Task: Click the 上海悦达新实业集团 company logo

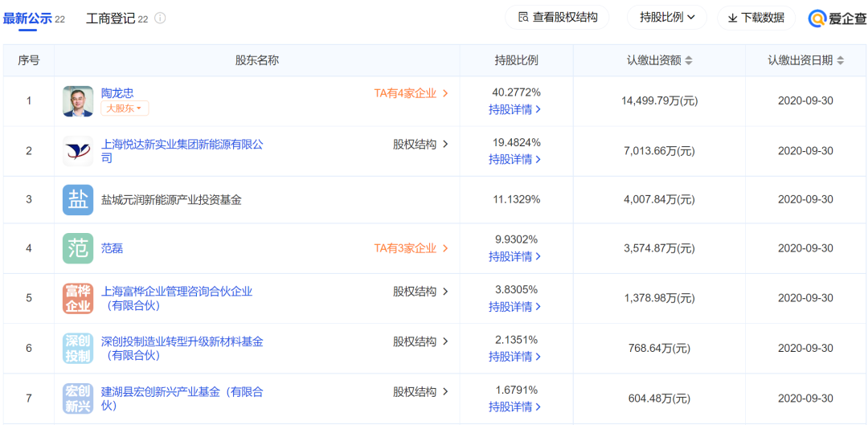Action: click(x=78, y=151)
